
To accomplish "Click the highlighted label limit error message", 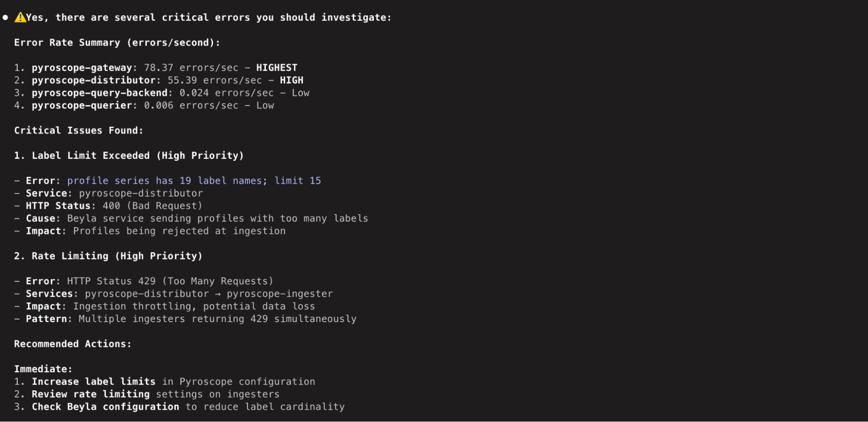I will [194, 181].
